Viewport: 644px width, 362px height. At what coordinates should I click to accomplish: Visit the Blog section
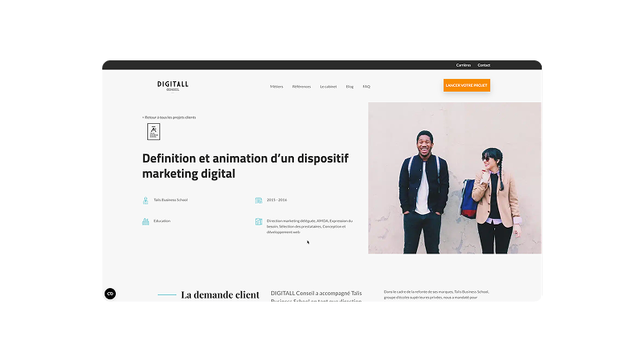(349, 86)
